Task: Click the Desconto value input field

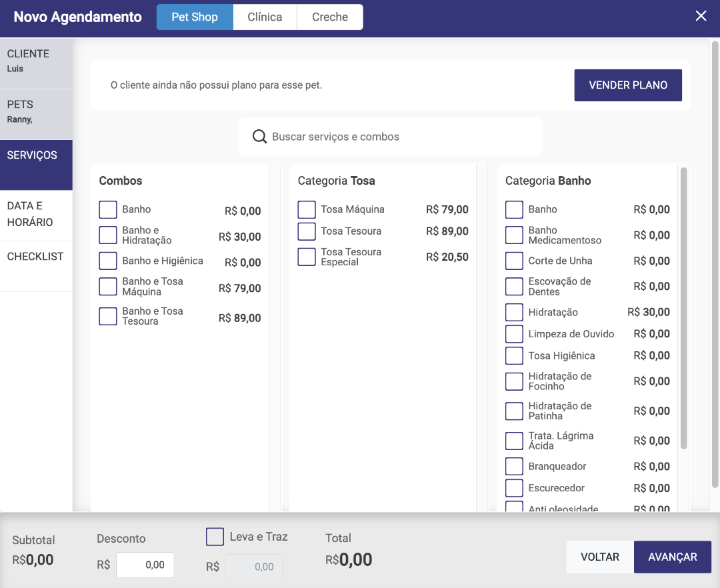Action: click(x=145, y=565)
